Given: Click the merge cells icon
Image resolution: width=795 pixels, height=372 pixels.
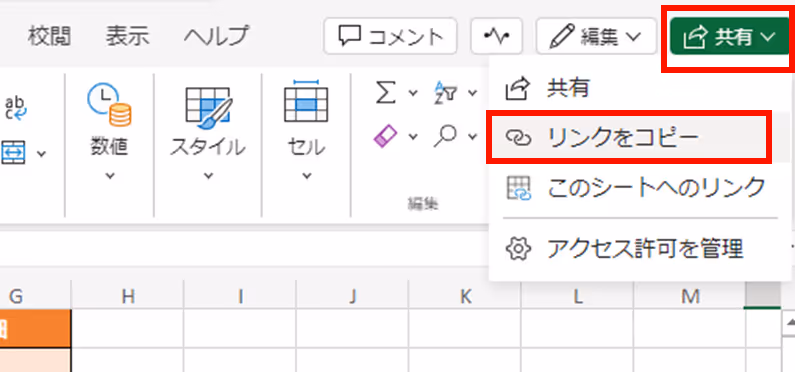Looking at the screenshot, I should click(x=13, y=153).
